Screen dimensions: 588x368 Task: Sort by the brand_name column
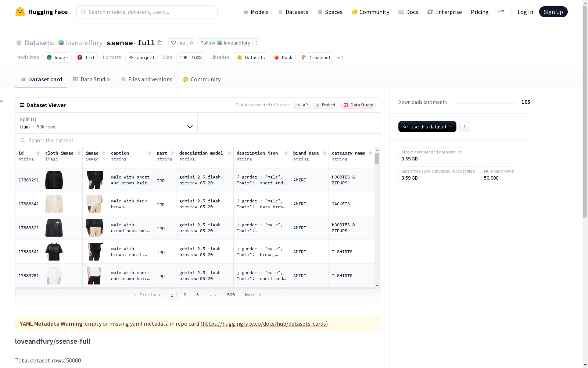pos(325,153)
